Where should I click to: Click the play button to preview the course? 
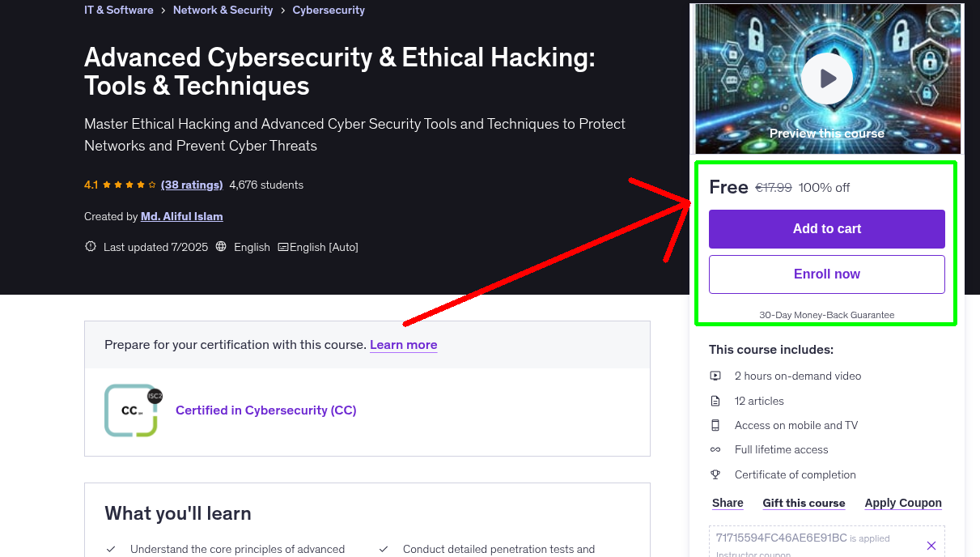coord(826,78)
